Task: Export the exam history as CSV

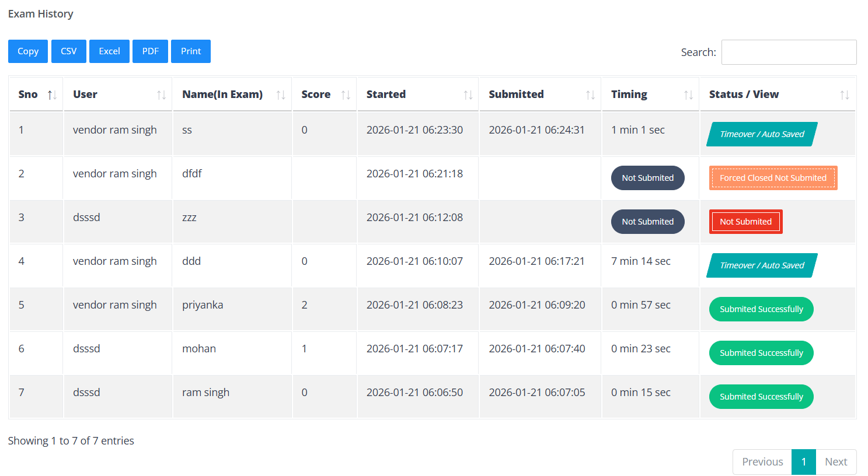Action: (69, 51)
